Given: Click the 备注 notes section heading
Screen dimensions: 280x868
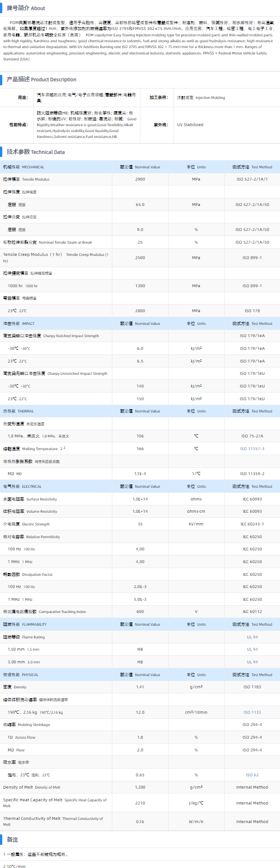Looking at the screenshot, I should [x=12, y=840].
